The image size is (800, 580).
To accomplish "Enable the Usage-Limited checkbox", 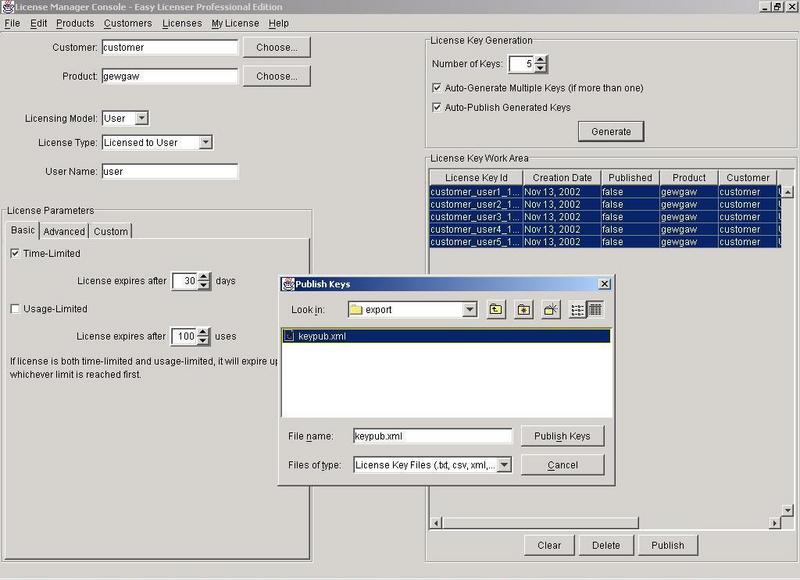I will (x=15, y=309).
